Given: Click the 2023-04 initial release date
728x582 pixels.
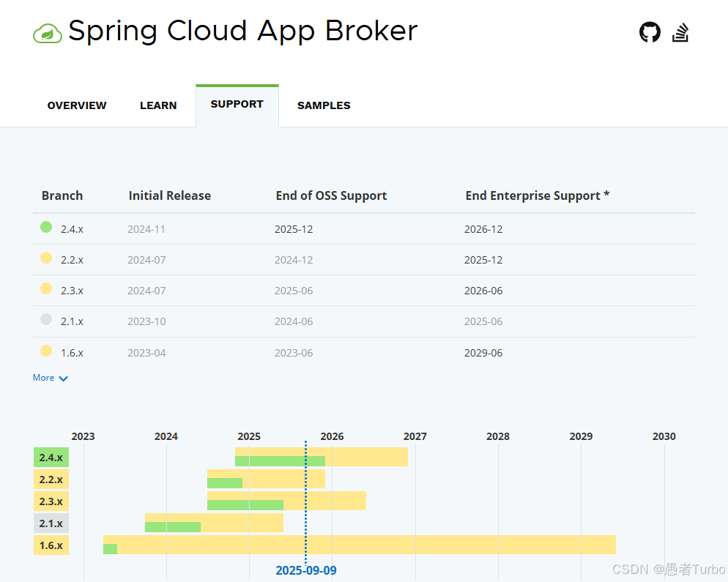Looking at the screenshot, I should tap(146, 353).
